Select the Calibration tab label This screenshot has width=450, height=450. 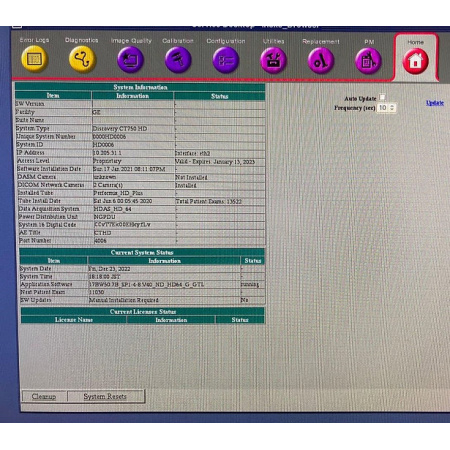pos(178,41)
